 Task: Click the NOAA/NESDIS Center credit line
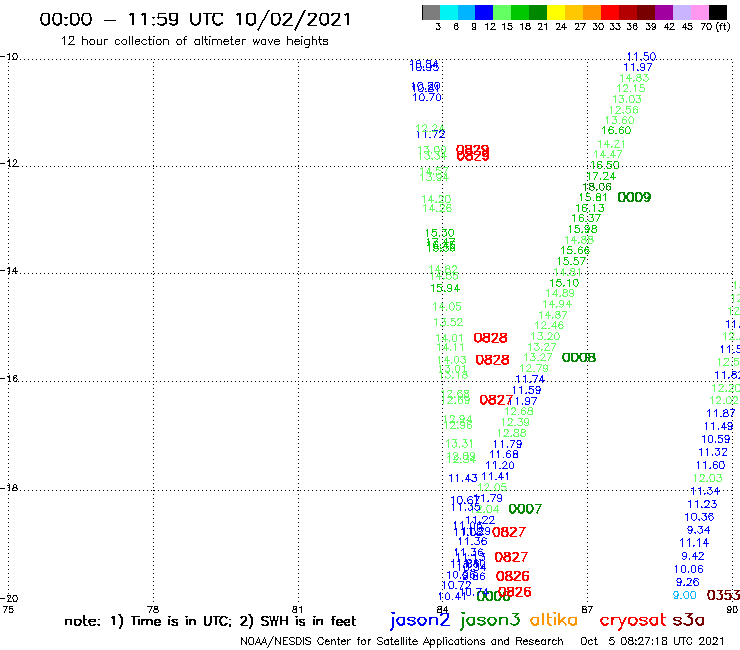pyautogui.click(x=402, y=642)
